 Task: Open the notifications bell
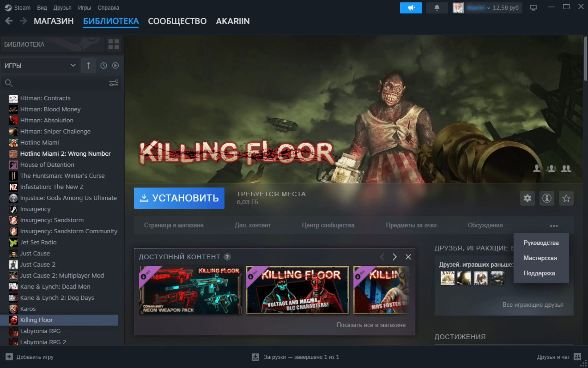coord(437,8)
